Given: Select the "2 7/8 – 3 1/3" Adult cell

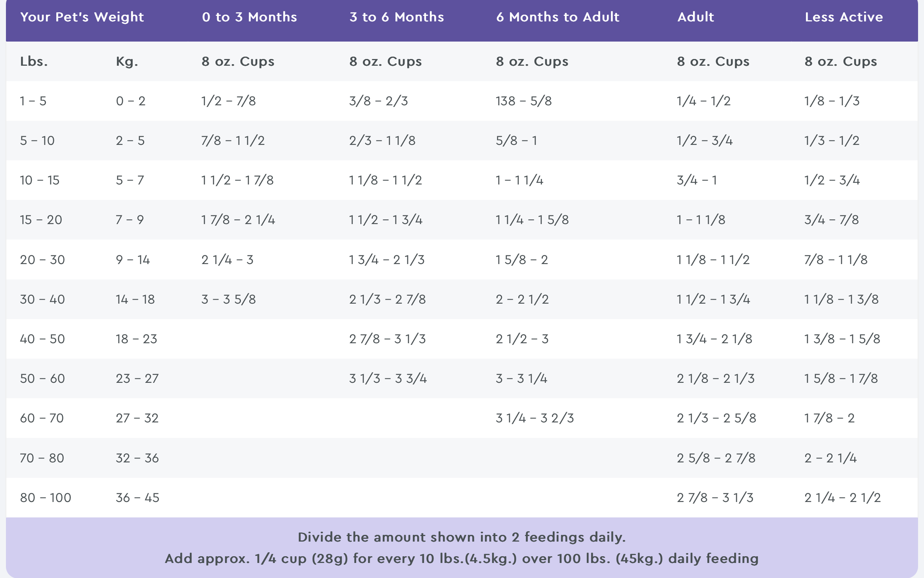Looking at the screenshot, I should click(x=715, y=498).
